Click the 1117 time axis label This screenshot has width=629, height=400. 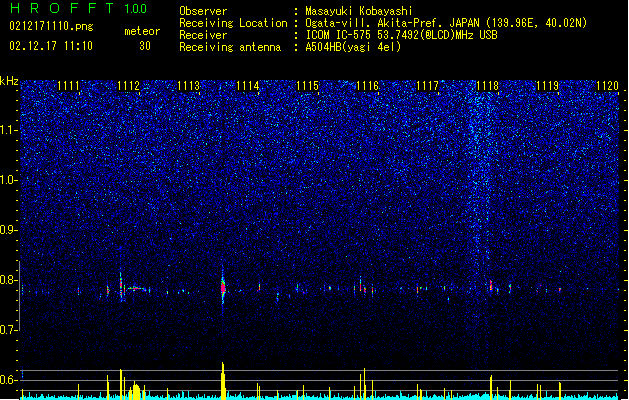428,85
